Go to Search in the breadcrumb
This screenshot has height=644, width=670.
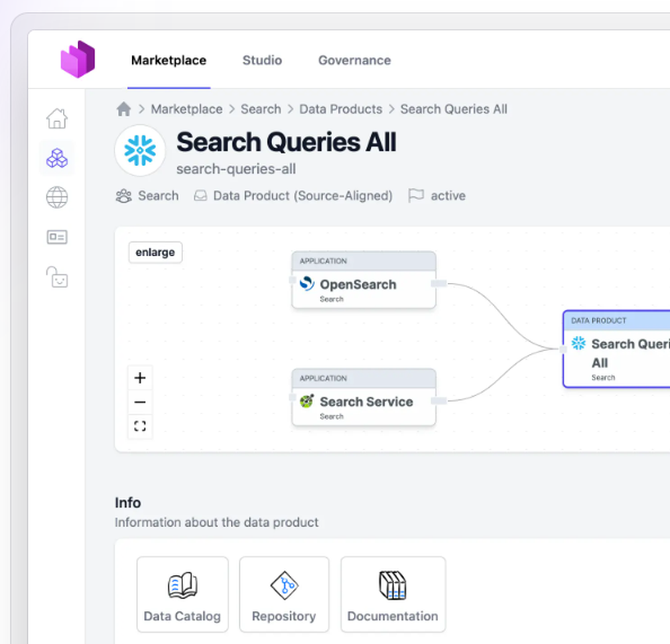pos(261,109)
